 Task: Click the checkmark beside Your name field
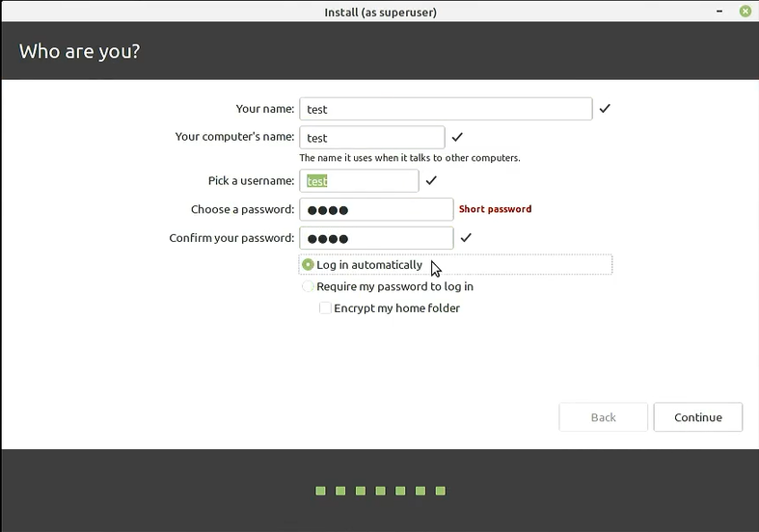coord(605,109)
